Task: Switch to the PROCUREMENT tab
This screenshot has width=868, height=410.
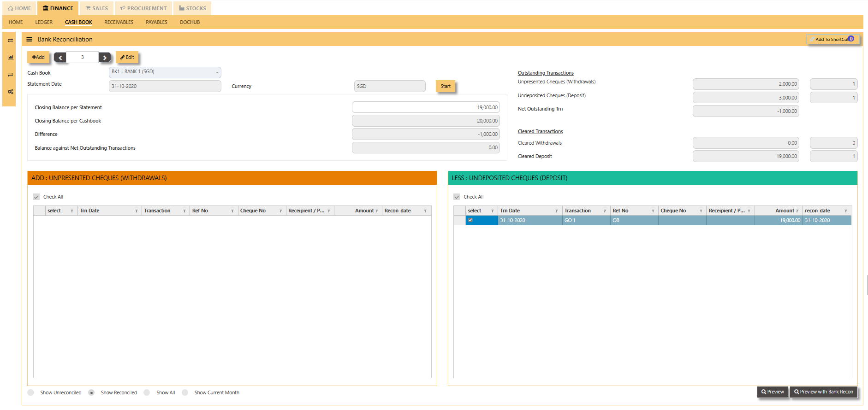Action: click(x=143, y=8)
